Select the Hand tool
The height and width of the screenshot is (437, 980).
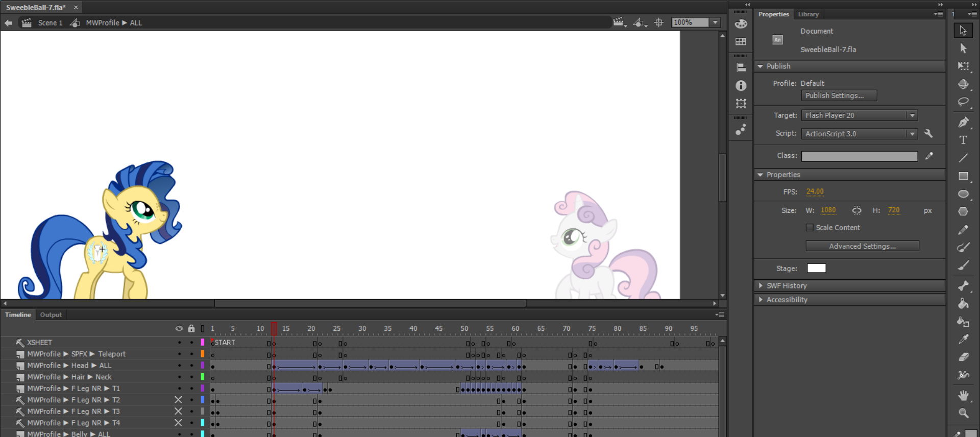coord(963,395)
